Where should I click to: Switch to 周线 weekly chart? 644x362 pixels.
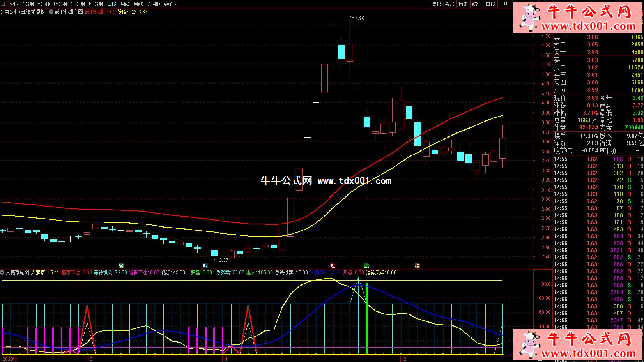coord(125,4)
